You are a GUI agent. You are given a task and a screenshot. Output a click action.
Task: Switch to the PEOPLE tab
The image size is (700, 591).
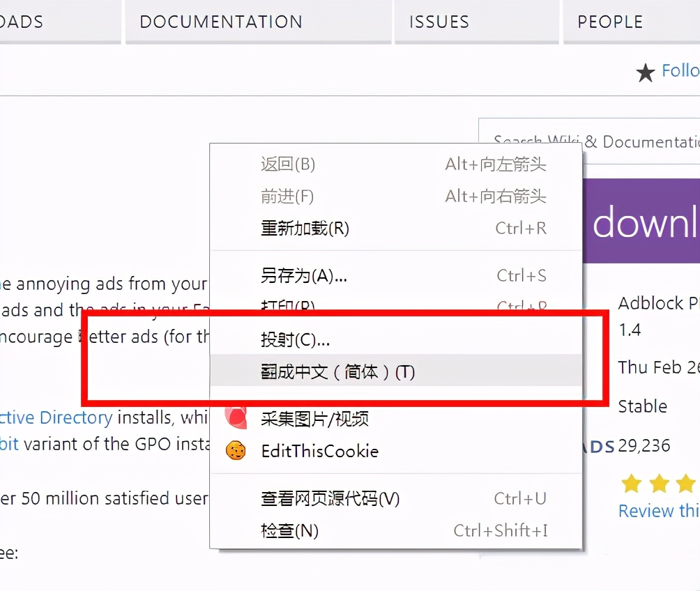(609, 22)
